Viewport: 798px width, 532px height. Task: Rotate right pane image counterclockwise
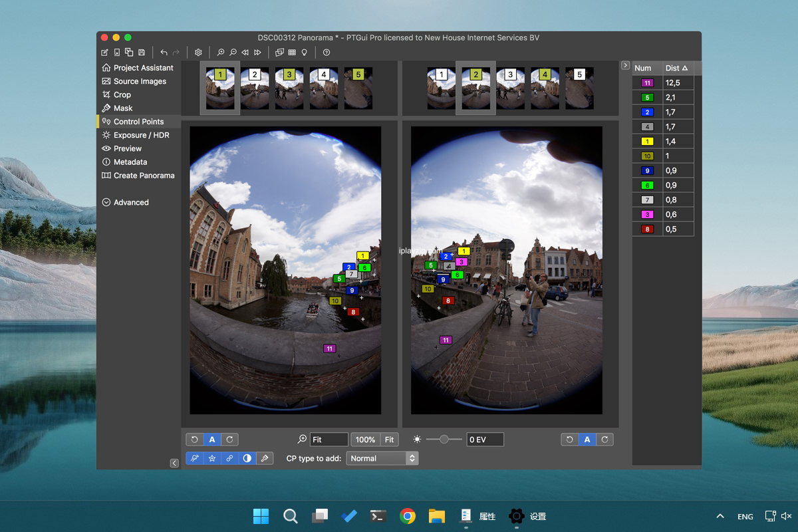click(x=570, y=440)
